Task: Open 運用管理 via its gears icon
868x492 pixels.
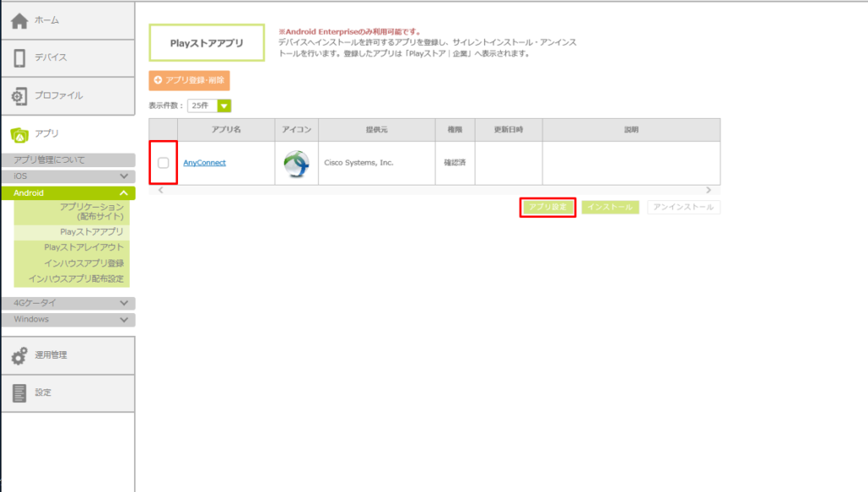Action: pyautogui.click(x=20, y=355)
